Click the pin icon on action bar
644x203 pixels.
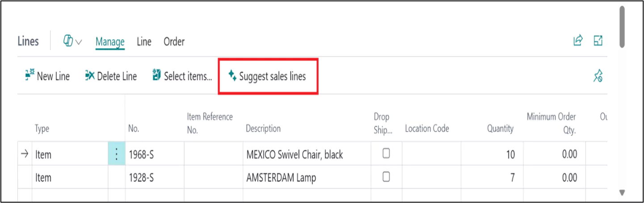click(x=598, y=76)
